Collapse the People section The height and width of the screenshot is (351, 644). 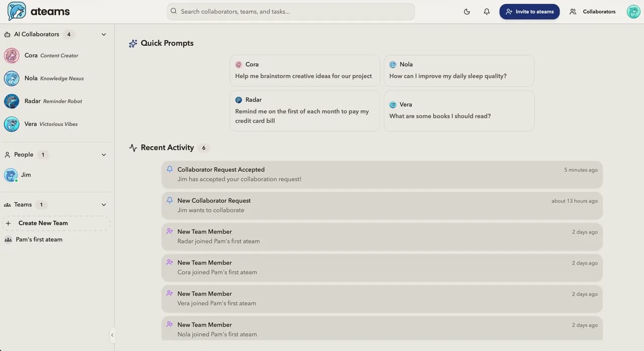coord(104,155)
